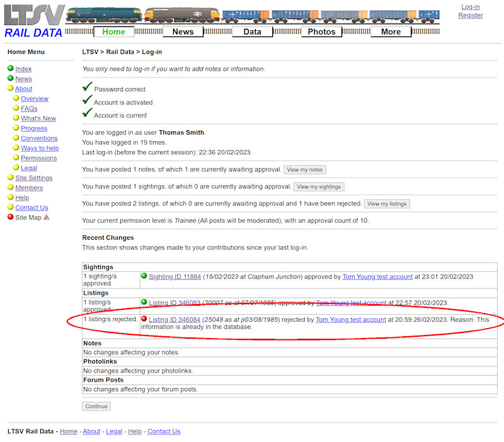504x442 pixels.
Task: Click the green checkmark beside Password correct
Action: coord(87,88)
